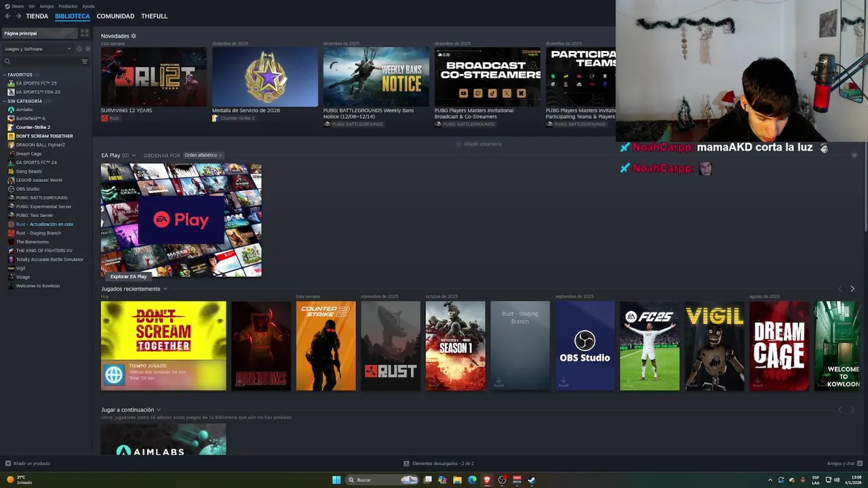This screenshot has height=488, width=868.
Task: Open the DON'T SCREAM TOGETHER recent game tile
Action: 163,346
